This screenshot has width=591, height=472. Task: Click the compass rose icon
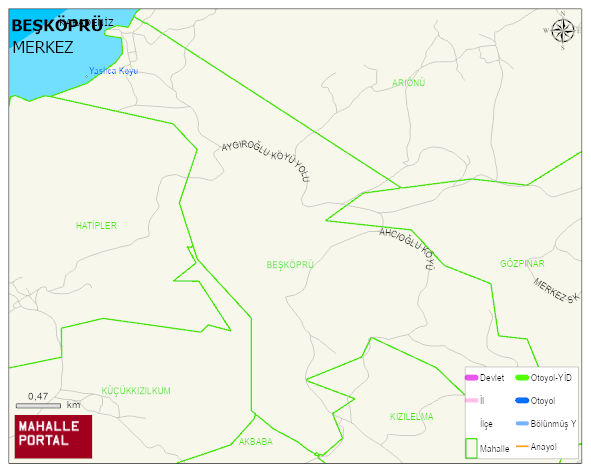click(563, 31)
